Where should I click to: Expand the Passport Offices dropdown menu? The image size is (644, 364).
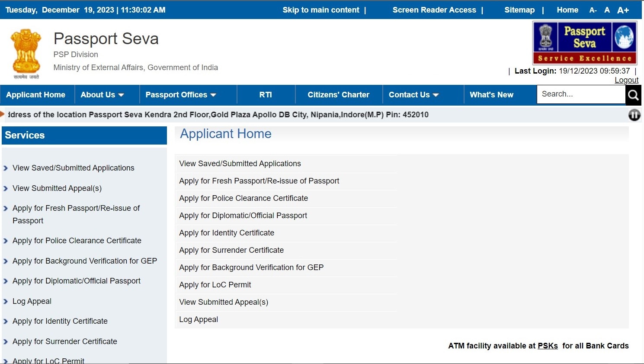[180, 95]
